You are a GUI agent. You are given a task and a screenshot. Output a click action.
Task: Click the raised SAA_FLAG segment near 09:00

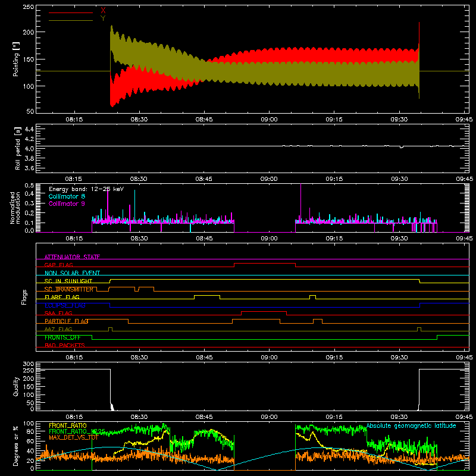point(264,311)
